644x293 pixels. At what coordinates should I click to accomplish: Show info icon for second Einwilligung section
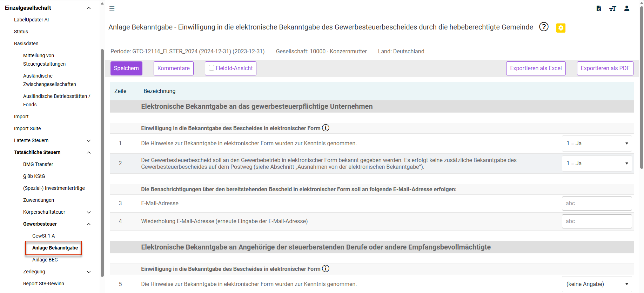pos(326,268)
